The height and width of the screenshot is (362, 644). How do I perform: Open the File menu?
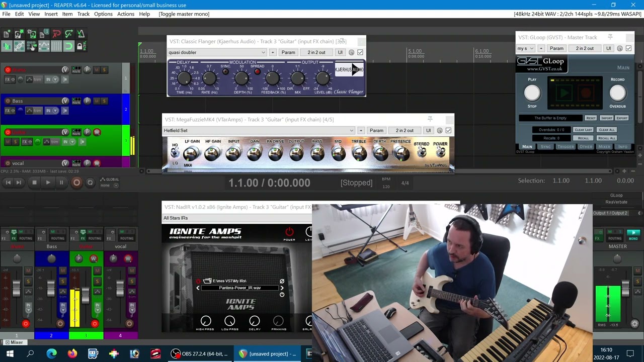[6, 14]
